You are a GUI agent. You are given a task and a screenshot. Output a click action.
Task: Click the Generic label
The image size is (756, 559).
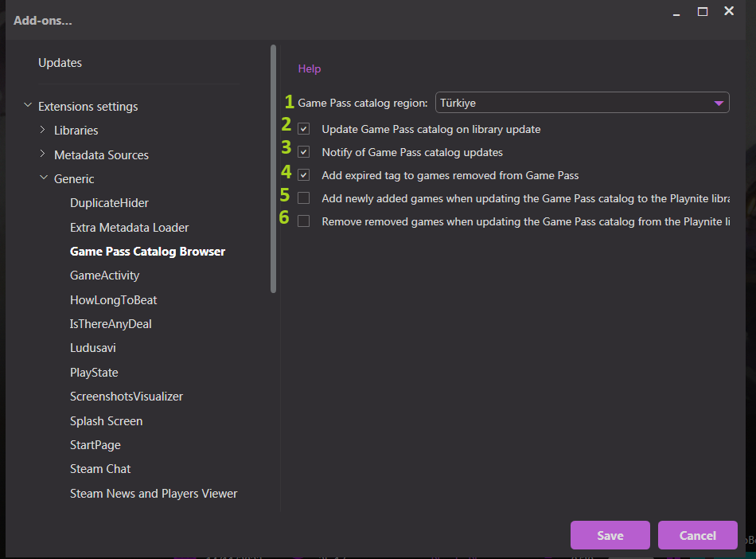tap(74, 179)
